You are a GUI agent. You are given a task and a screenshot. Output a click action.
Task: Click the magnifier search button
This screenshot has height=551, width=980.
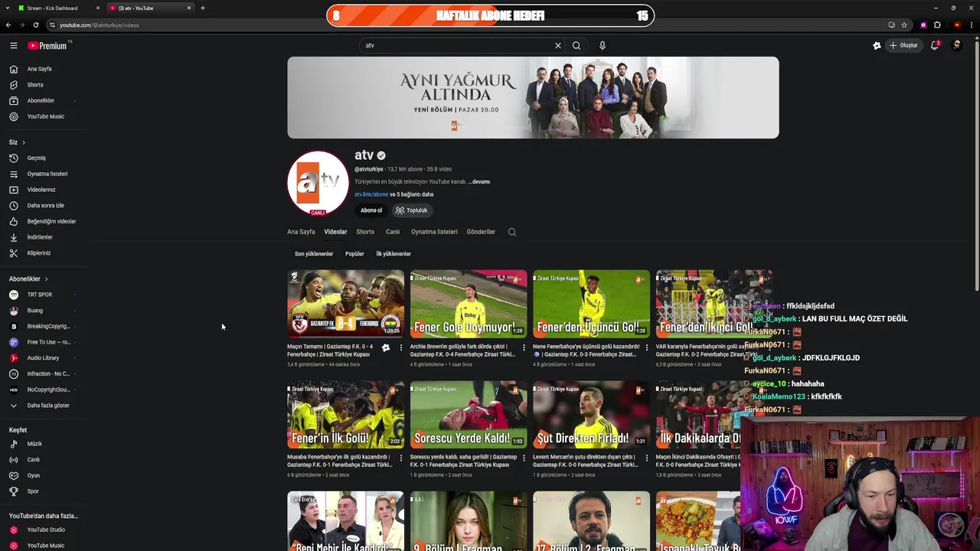pos(577,45)
